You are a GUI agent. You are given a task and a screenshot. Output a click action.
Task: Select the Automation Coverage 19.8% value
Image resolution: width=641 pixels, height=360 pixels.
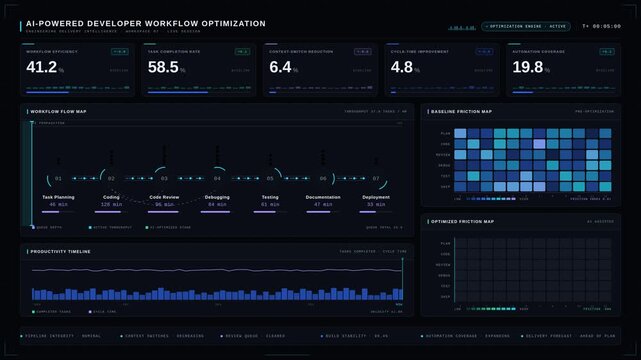point(531,67)
